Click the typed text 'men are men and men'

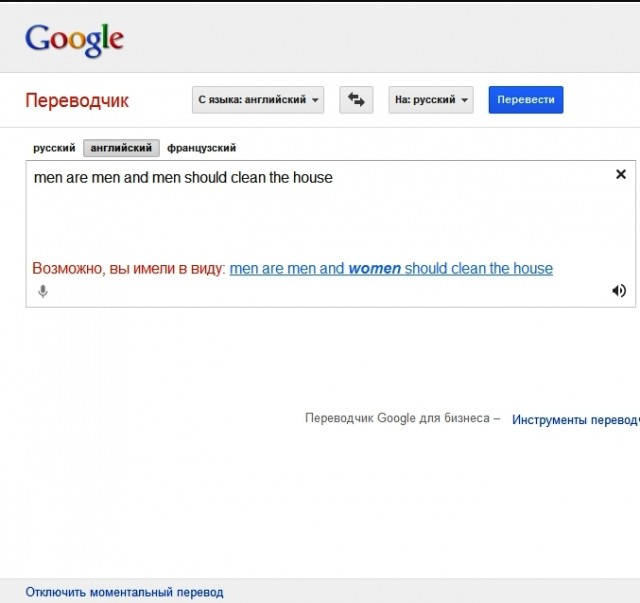pos(107,178)
